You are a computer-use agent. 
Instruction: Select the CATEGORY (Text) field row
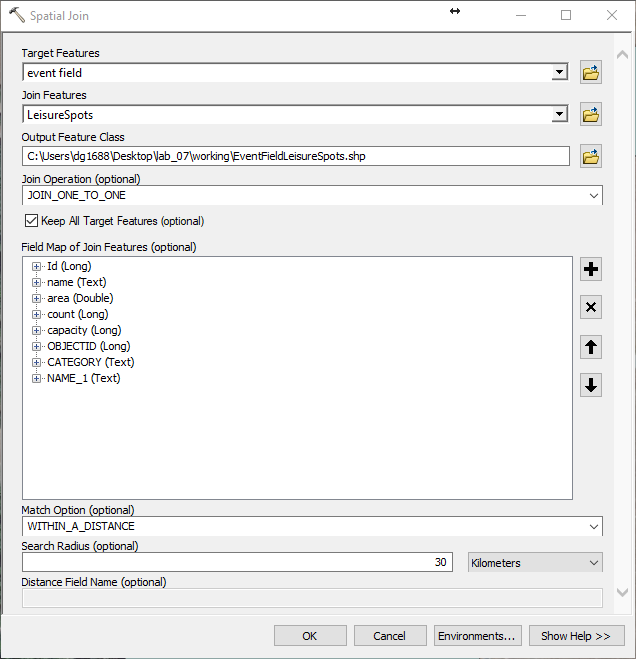(90, 362)
